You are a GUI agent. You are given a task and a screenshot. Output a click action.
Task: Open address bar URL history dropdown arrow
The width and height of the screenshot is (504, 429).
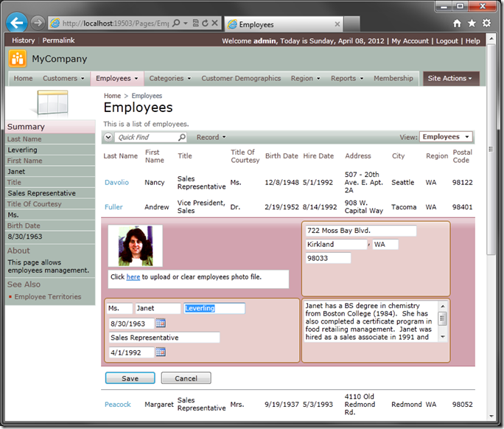[186, 23]
